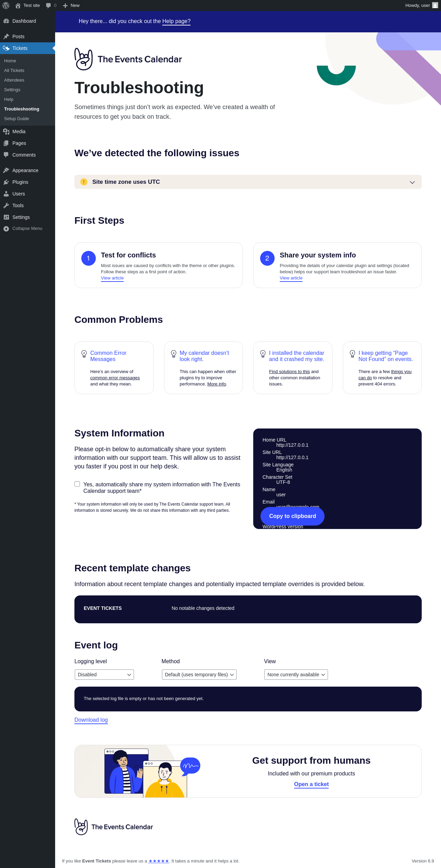Open Setup Guide submenu item
The height and width of the screenshot is (868, 441).
coord(17,119)
